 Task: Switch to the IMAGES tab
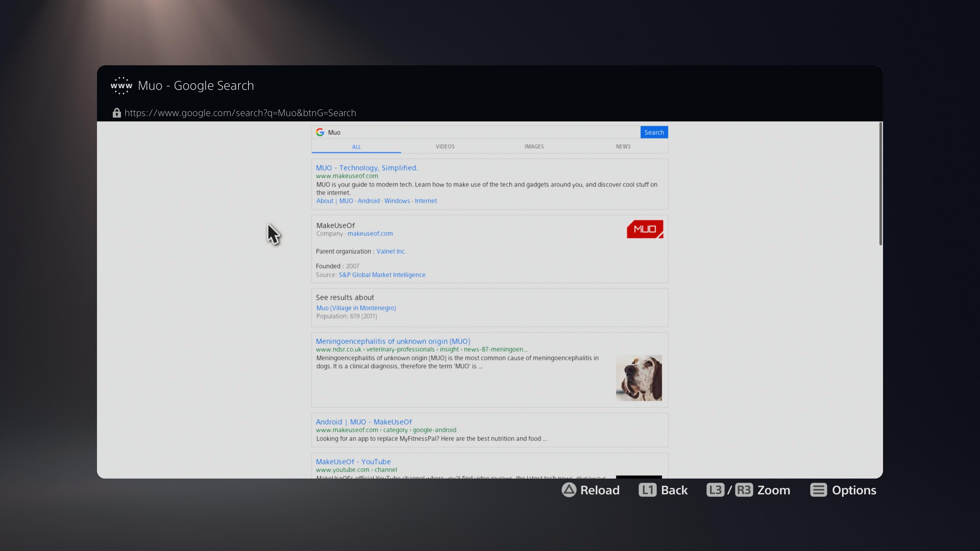point(534,146)
